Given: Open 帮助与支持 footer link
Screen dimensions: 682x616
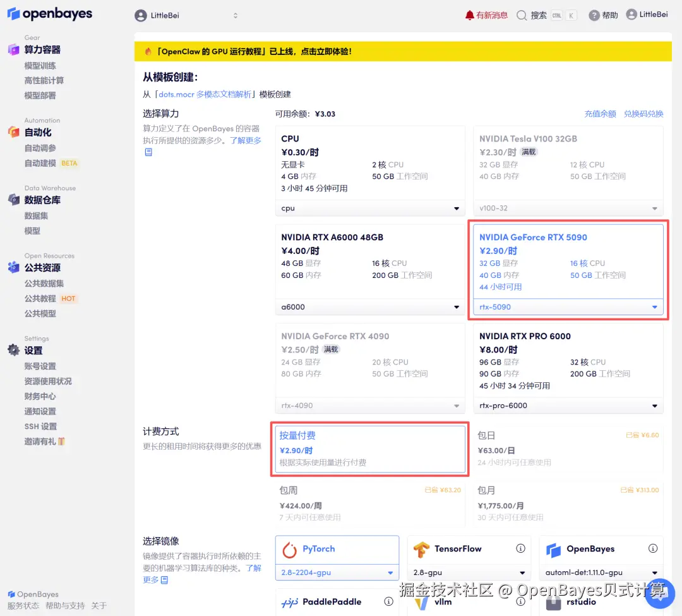Looking at the screenshot, I should [65, 605].
